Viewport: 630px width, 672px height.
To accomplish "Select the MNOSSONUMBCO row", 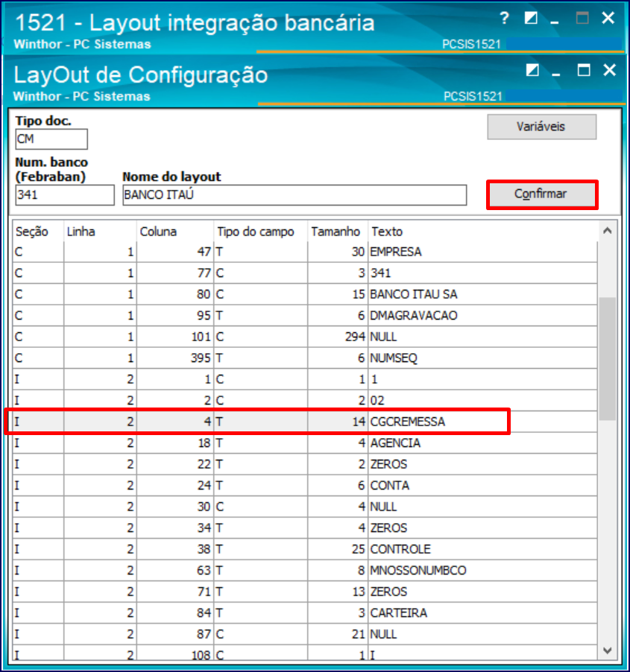I will [x=305, y=571].
